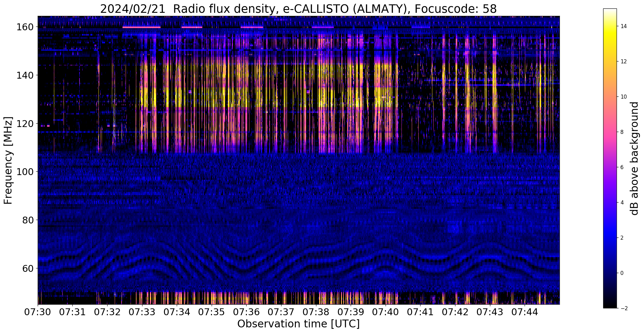Select the 07:40 time tick label

[x=386, y=312]
